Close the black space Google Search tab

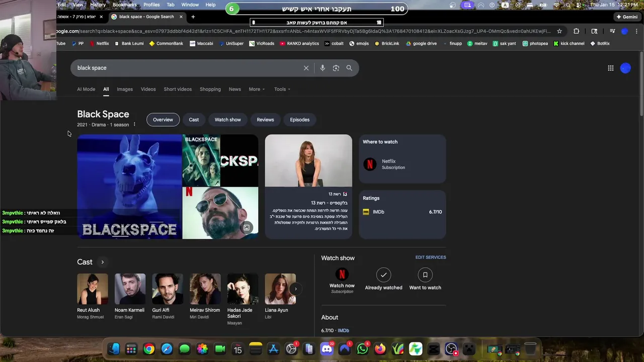[181, 17]
